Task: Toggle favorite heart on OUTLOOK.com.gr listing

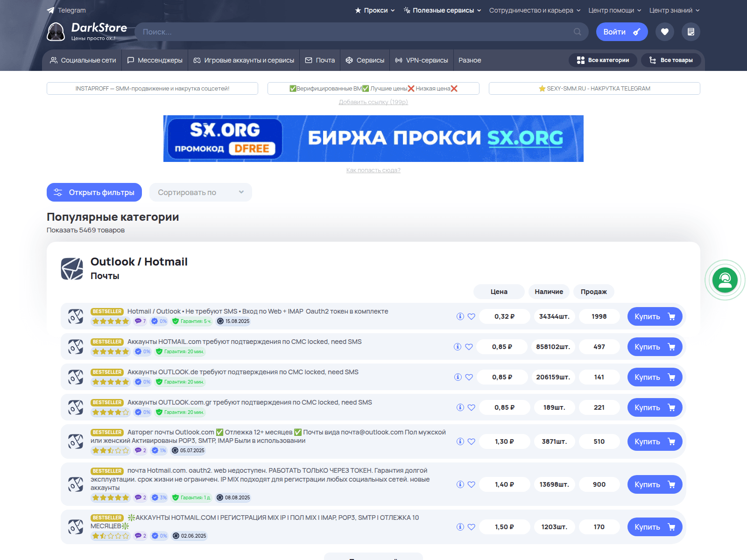Action: tap(472, 407)
